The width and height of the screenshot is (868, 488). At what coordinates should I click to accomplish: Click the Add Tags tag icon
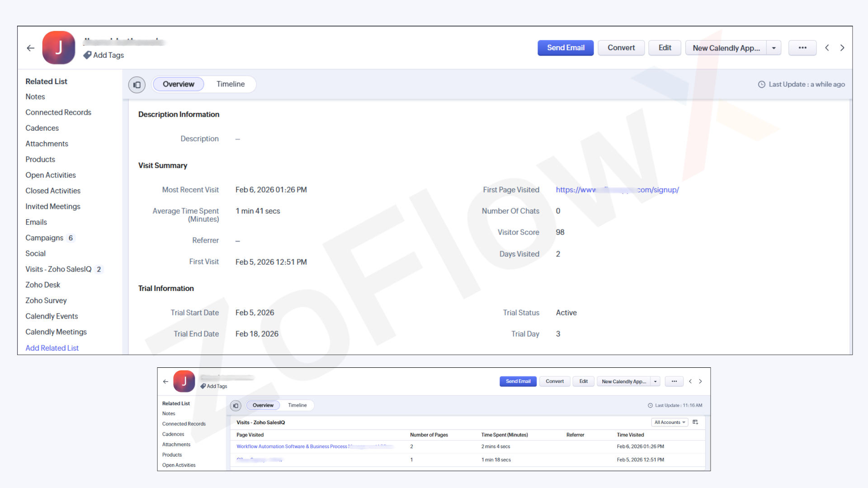click(87, 55)
